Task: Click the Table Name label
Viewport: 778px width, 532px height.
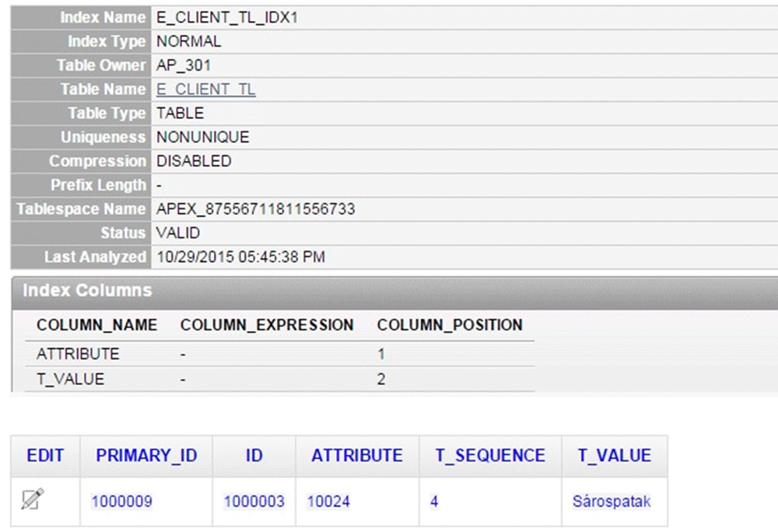Action: [x=103, y=89]
